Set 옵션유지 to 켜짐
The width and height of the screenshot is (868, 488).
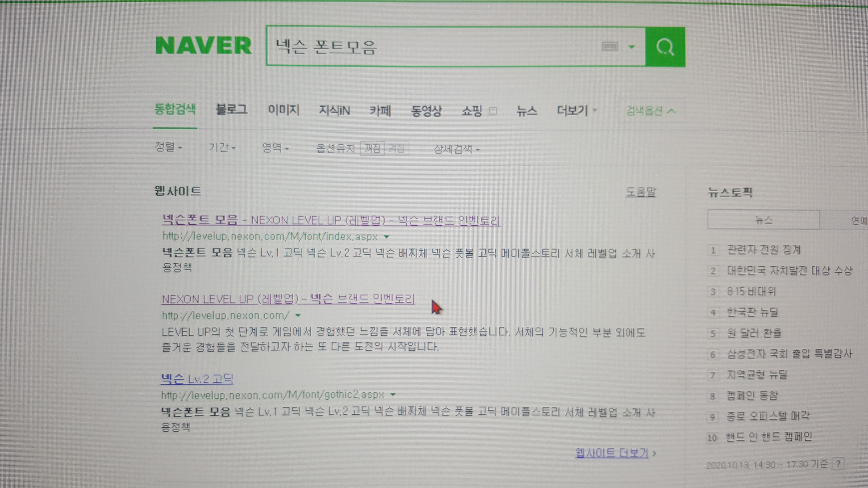tap(396, 149)
